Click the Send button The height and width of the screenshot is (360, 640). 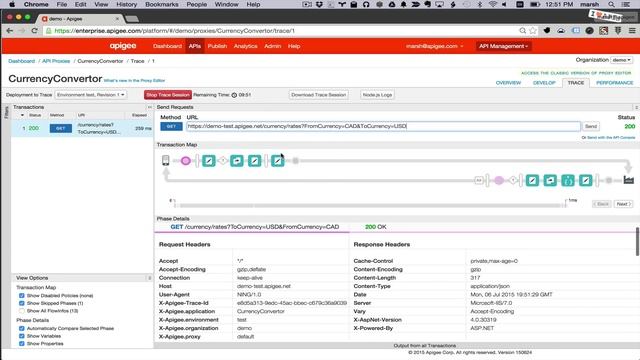click(x=591, y=127)
